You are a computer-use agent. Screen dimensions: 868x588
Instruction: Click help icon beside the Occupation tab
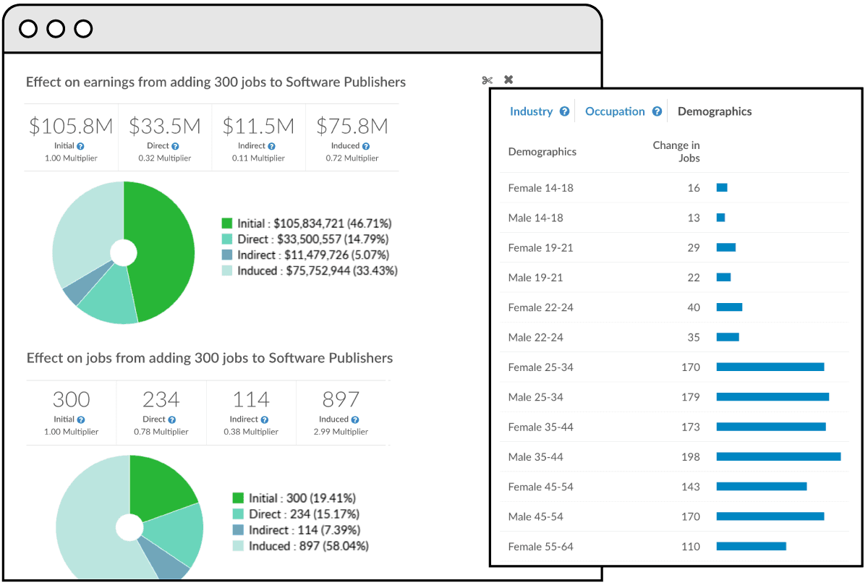(x=657, y=111)
